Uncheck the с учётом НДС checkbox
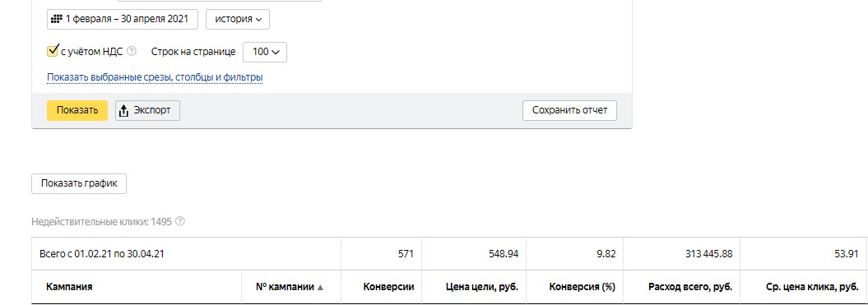Image resolution: width=868 pixels, height=305 pixels. [x=53, y=51]
